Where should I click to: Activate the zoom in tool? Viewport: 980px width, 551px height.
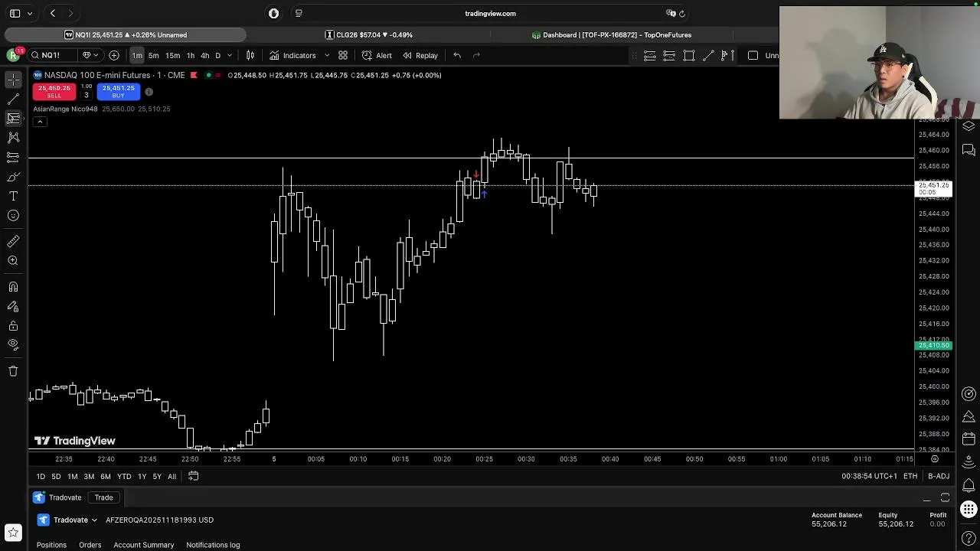pos(13,261)
